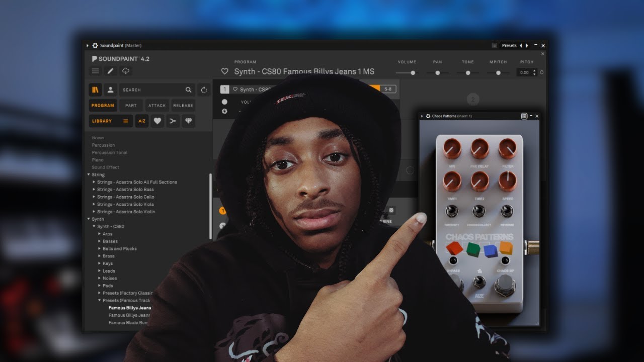Flip the Reverse toggle switch
644x362 pixels.
tap(507, 211)
